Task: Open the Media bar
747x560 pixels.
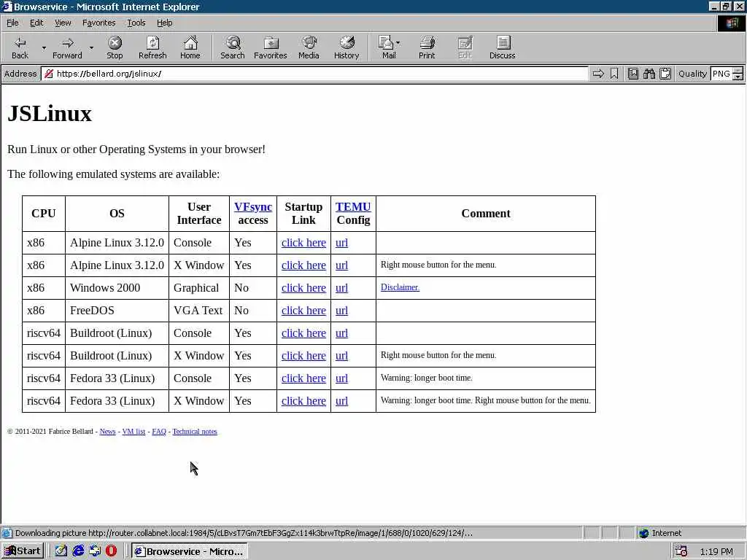Action: [309, 47]
